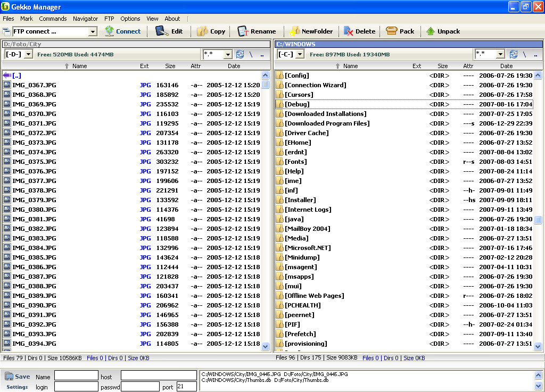
Task: Select the [Fonts] folder in right panel
Action: coord(295,162)
